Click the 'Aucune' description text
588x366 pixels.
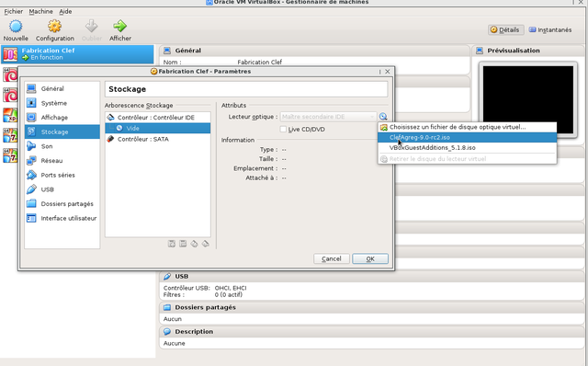[174, 343]
